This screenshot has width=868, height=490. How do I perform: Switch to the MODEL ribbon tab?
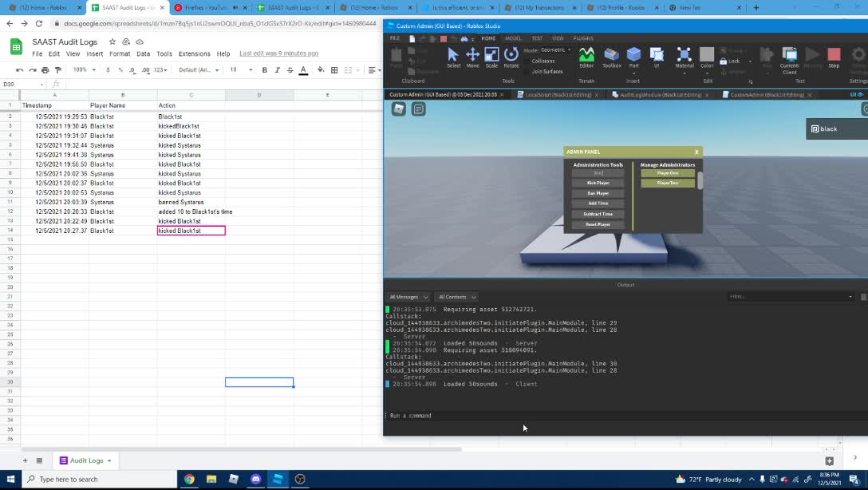514,38
